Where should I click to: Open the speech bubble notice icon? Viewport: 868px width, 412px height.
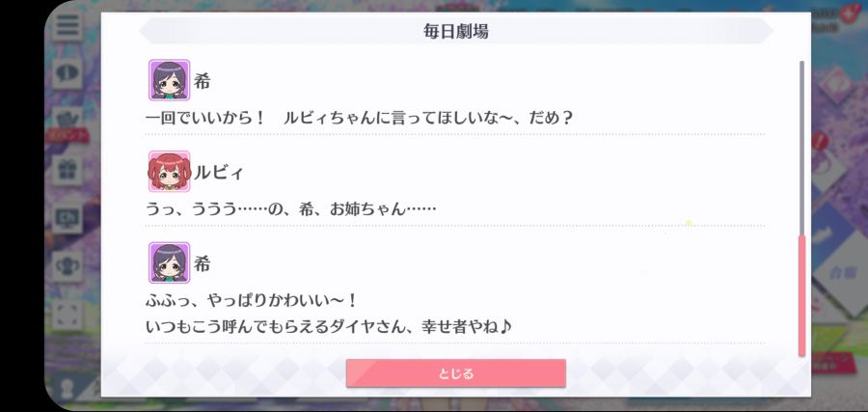(x=68, y=72)
